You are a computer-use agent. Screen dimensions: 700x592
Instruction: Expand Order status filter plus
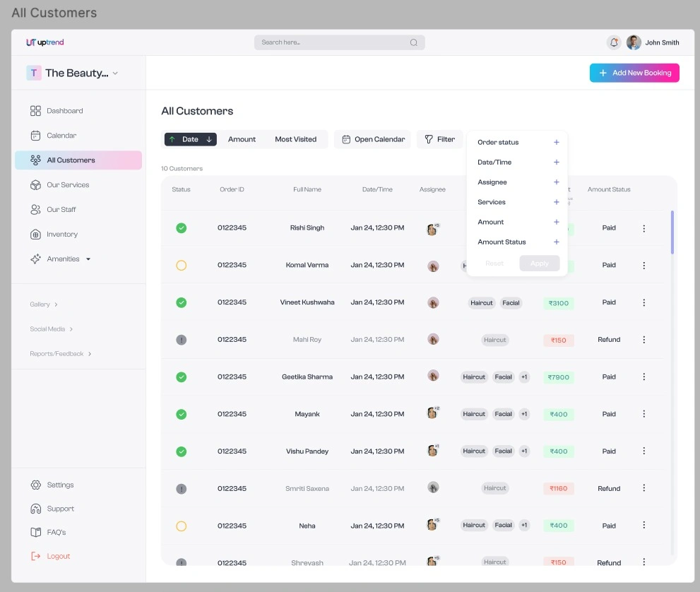pyautogui.click(x=556, y=143)
